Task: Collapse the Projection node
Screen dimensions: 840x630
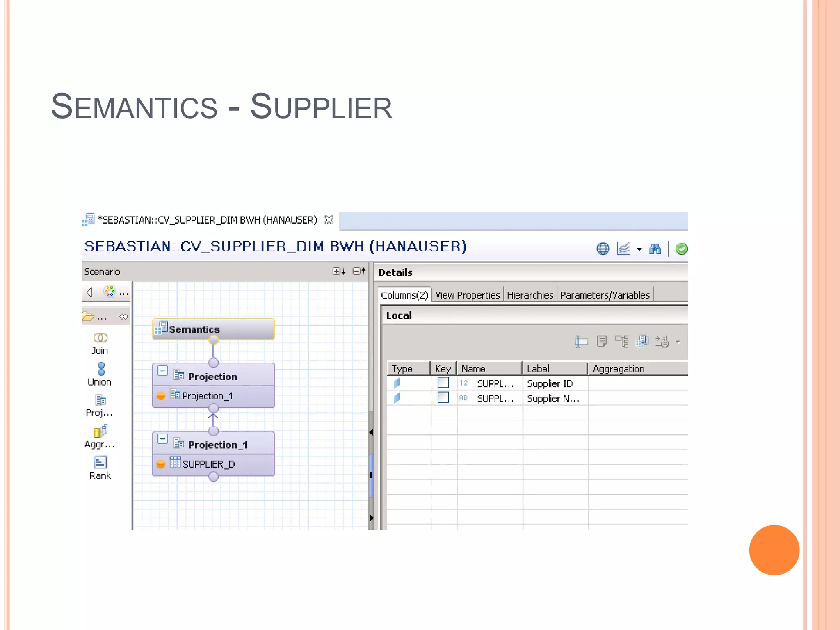Action: click(x=163, y=371)
